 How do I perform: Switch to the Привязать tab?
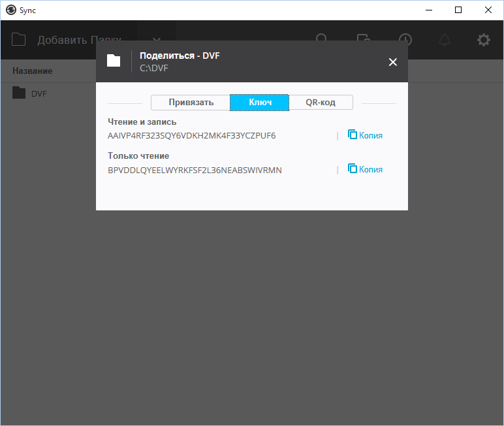click(191, 103)
